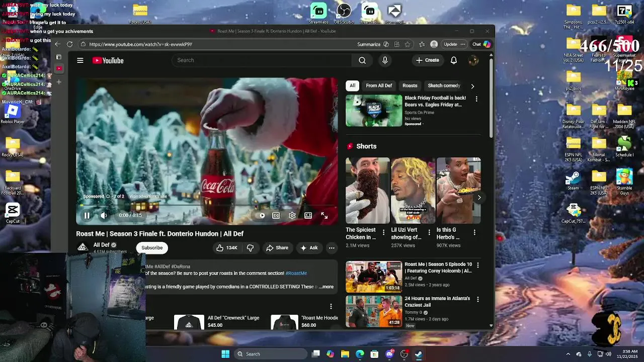This screenshot has height=362, width=644.
Task: Click the Ask button
Action: coord(309,248)
